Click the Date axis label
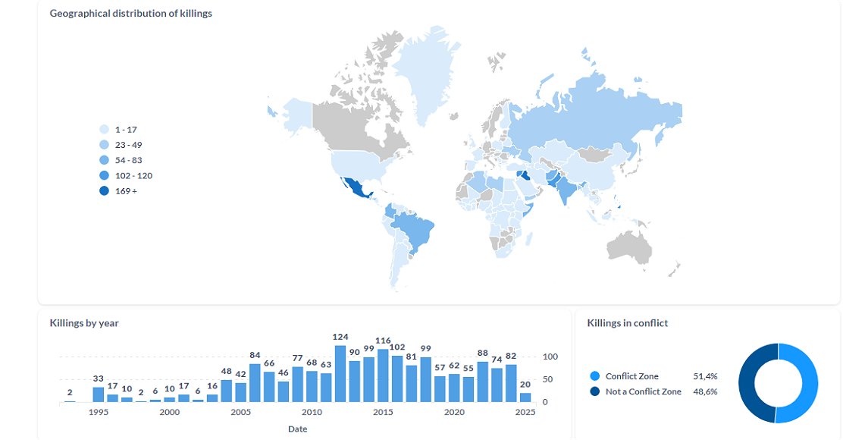 coord(297,429)
